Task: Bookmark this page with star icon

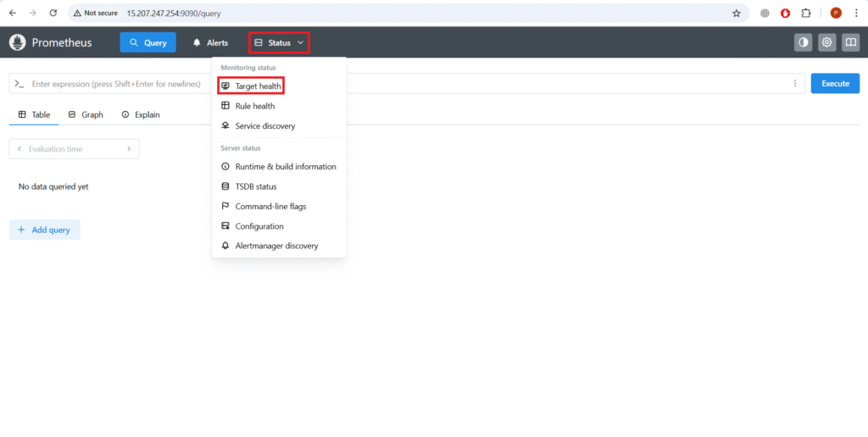Action: [x=737, y=14]
